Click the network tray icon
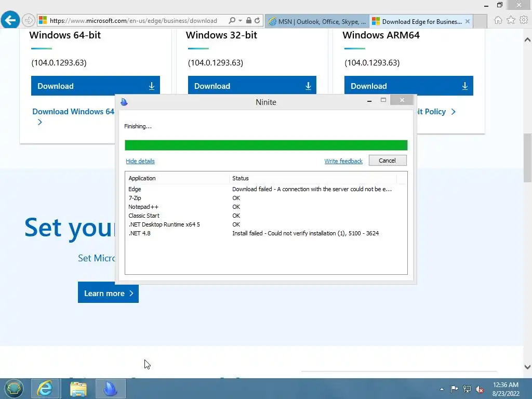This screenshot has height=399, width=532. click(467, 389)
